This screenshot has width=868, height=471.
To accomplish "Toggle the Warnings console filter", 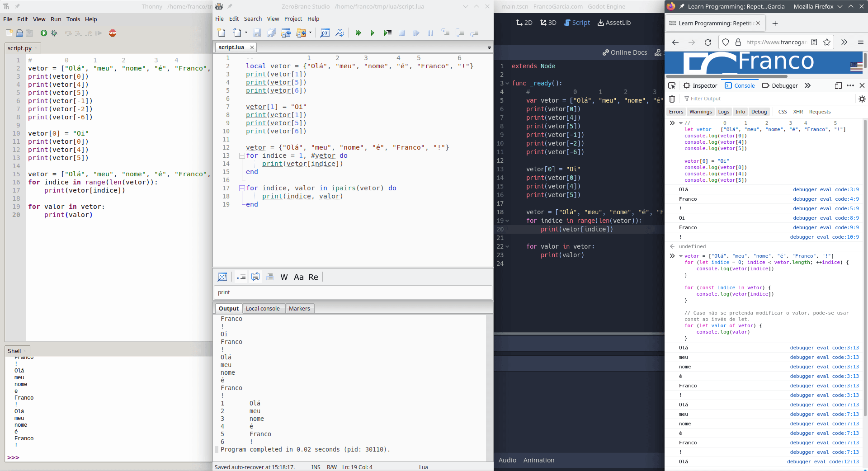I will pyautogui.click(x=700, y=112).
